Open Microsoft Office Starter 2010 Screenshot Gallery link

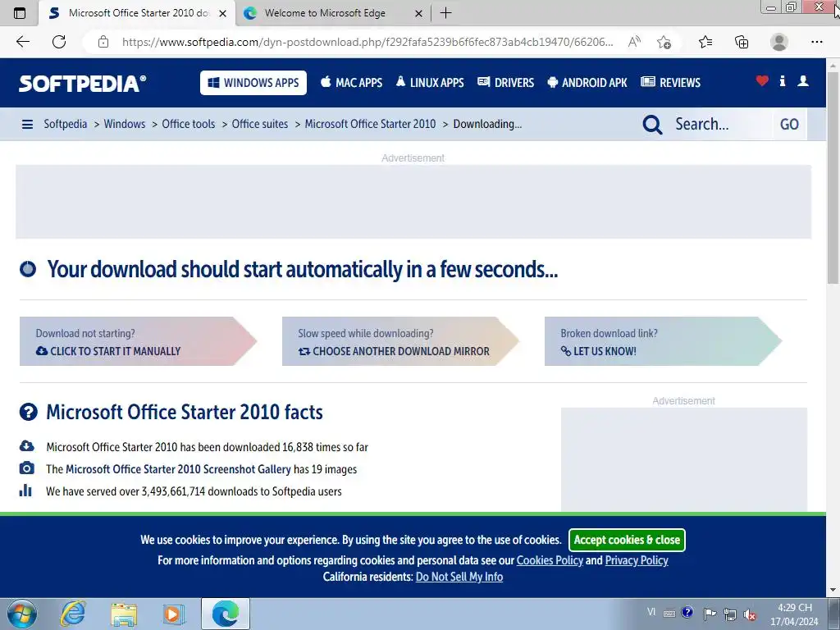click(x=178, y=469)
